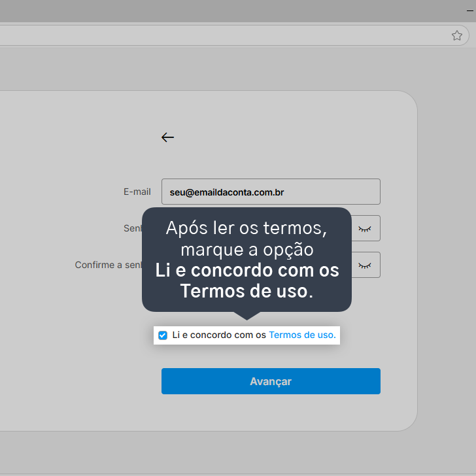Show confirm password using the eye icon

tap(365, 265)
